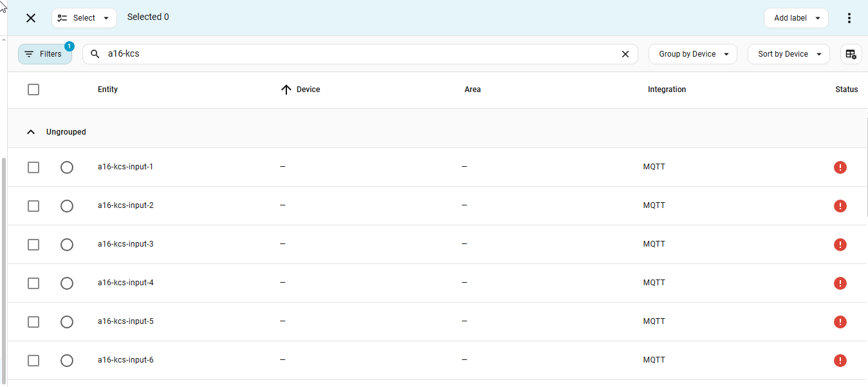Sort by the Device column header

308,90
